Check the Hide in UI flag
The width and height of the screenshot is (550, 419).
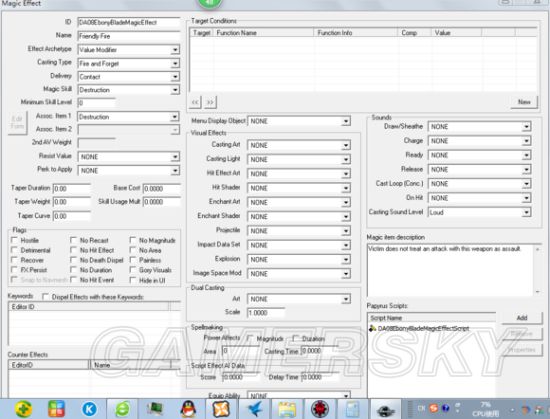pyautogui.click(x=133, y=280)
